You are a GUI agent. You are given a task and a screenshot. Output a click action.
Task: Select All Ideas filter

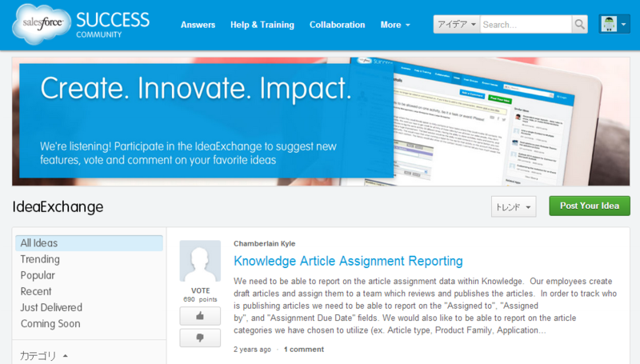click(x=89, y=243)
